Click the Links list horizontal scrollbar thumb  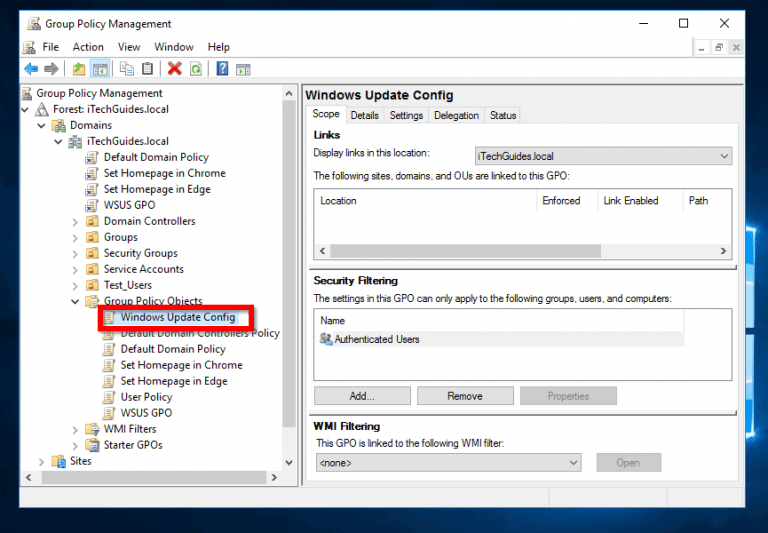tap(465, 251)
